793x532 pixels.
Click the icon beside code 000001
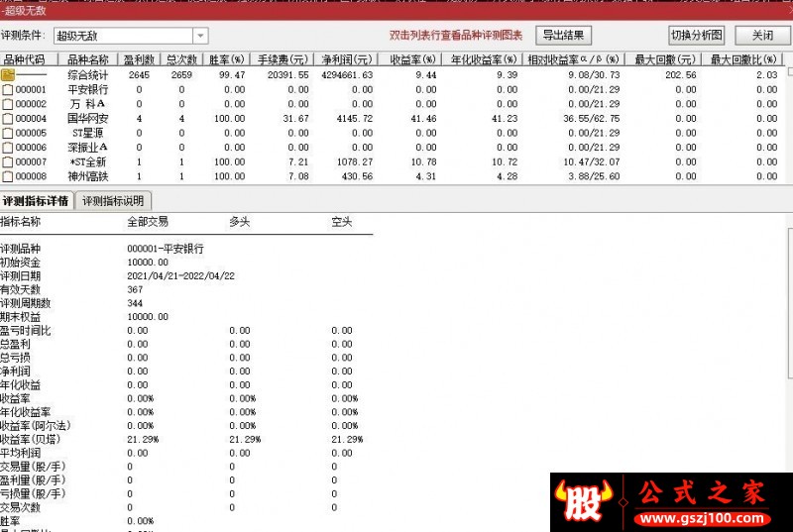point(8,90)
